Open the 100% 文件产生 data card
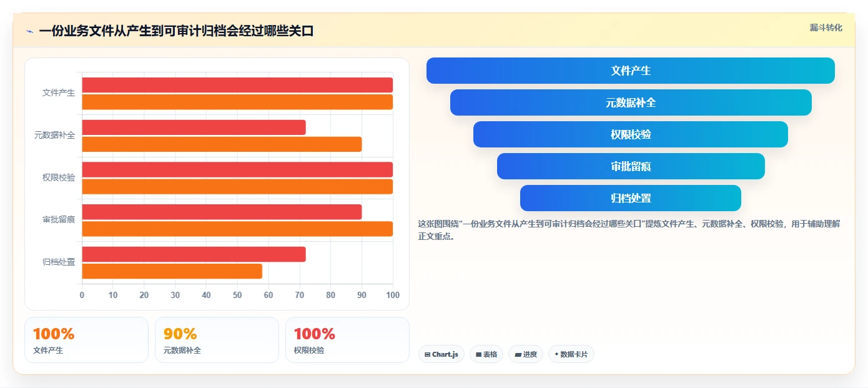Viewport: 868px width, 388px height. click(86, 340)
